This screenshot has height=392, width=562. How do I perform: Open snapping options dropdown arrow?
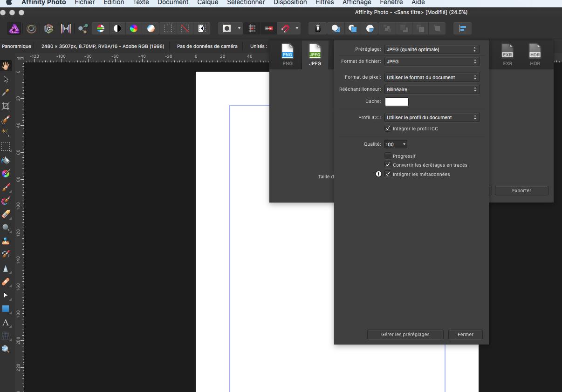[297, 28]
